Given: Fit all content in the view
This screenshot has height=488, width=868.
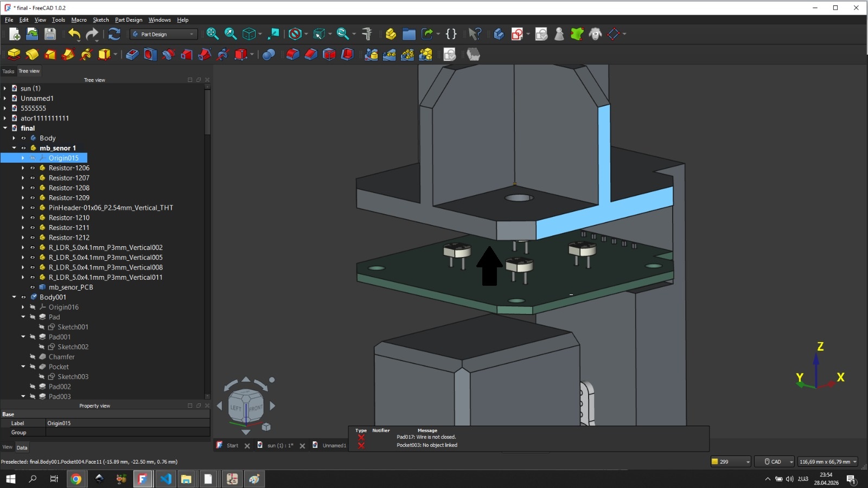Looking at the screenshot, I should point(213,34).
